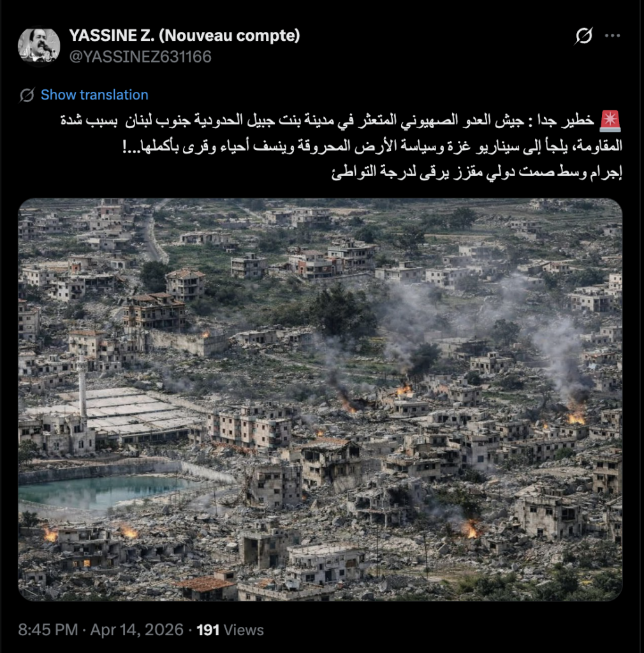
Task: Click the red siren emoji in the post
Action: 610,121
